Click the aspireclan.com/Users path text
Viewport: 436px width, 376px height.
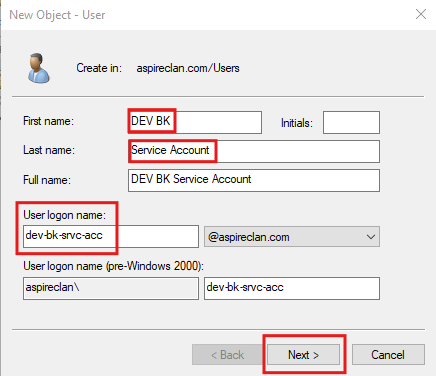(188, 68)
